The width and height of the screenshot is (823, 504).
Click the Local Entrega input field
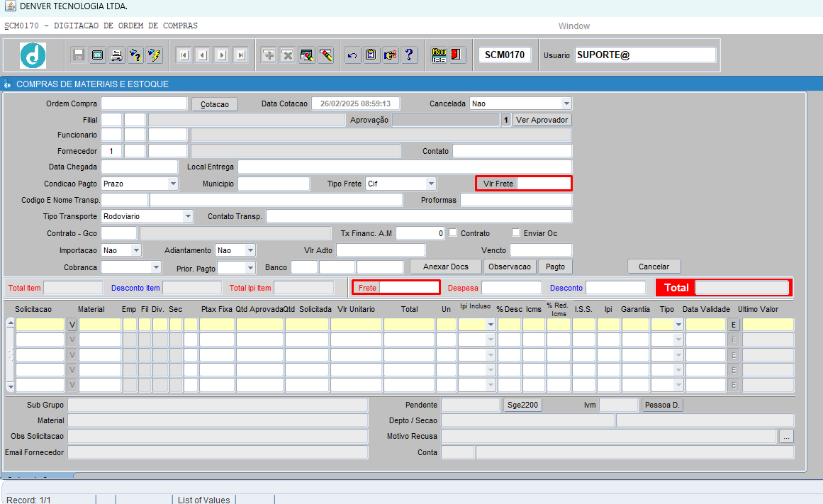click(405, 167)
